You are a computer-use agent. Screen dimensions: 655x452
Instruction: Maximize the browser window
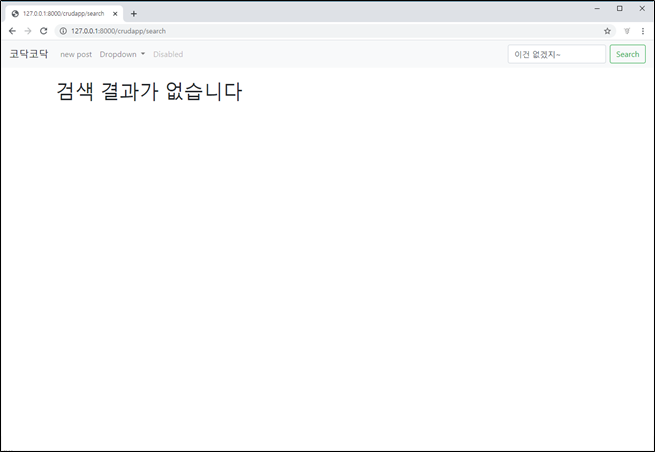click(x=620, y=8)
